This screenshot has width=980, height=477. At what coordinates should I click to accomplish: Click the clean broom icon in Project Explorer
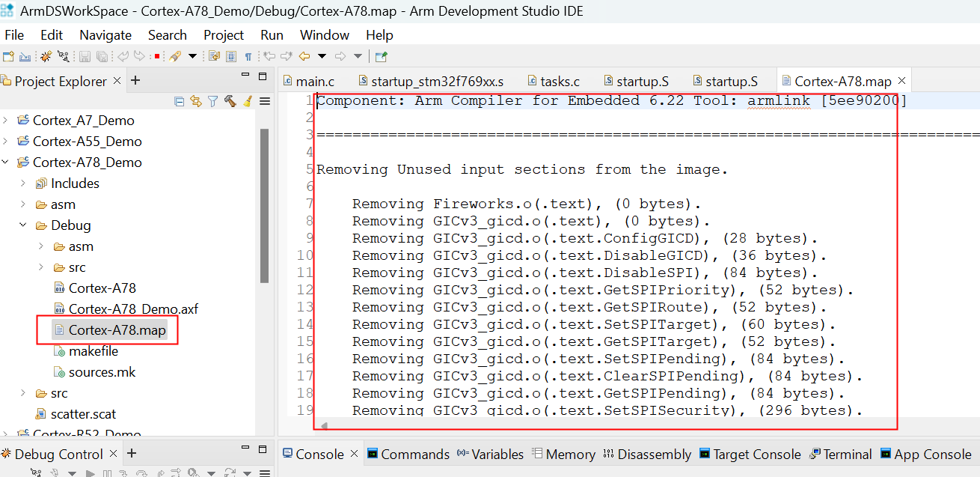pos(248,101)
